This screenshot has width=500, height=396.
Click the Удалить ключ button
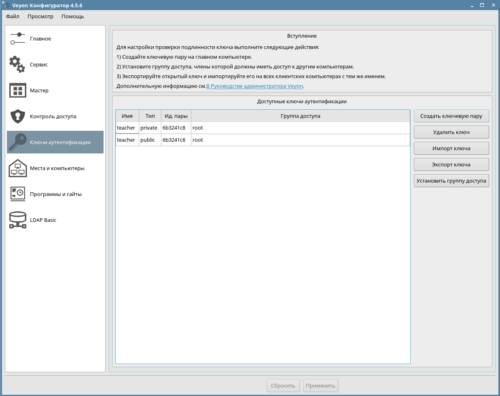(x=451, y=132)
